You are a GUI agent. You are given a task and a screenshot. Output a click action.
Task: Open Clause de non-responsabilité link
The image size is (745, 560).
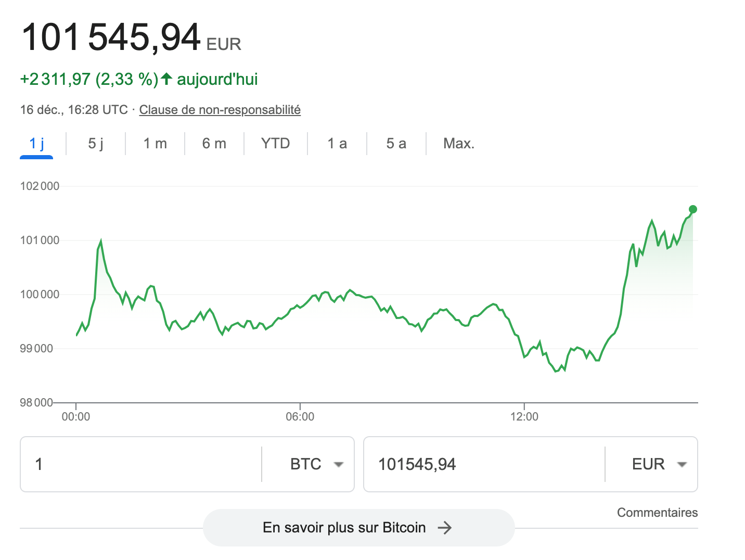[x=220, y=110]
